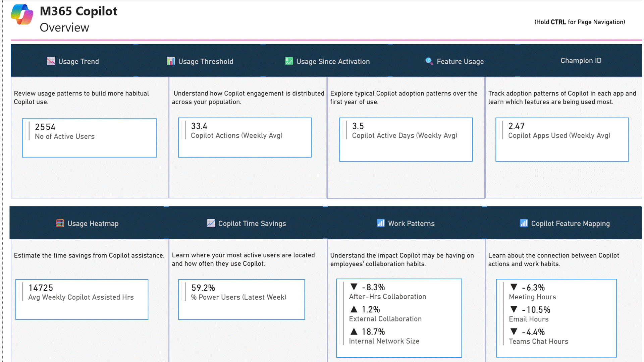Click the Copilot Feature Mapping icon

pos(523,223)
